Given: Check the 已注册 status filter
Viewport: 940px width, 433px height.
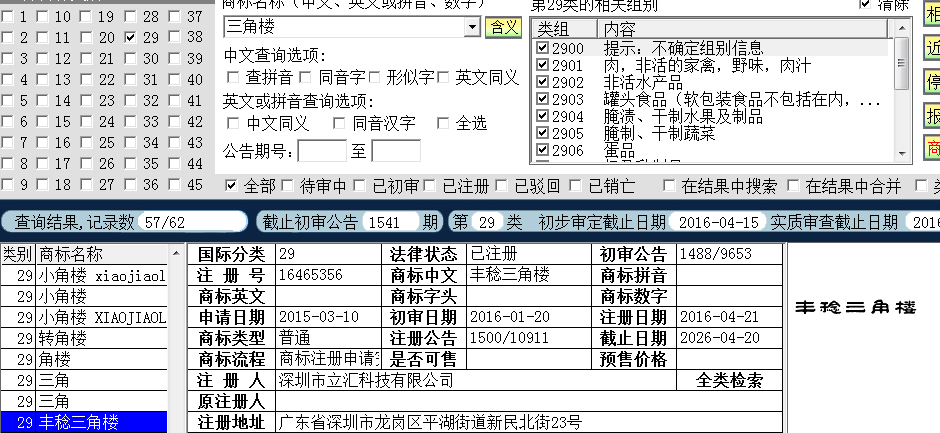Looking at the screenshot, I should 429,186.
